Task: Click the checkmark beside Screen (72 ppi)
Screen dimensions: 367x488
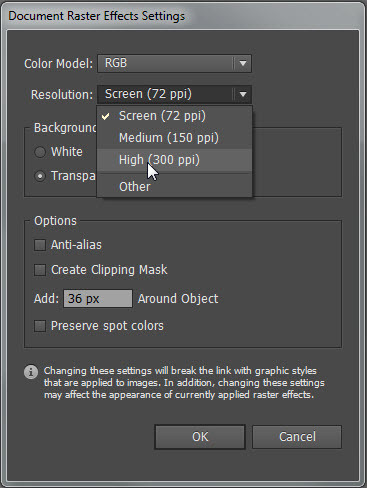Action: tap(105, 116)
